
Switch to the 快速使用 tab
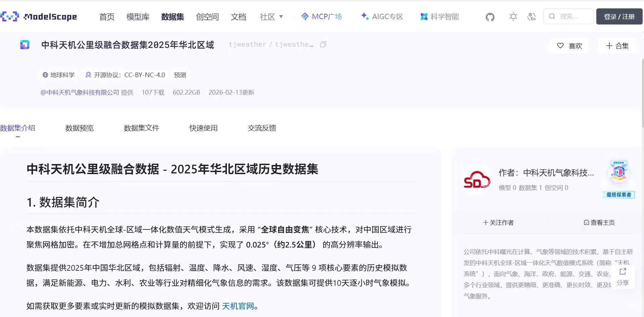pos(204,128)
